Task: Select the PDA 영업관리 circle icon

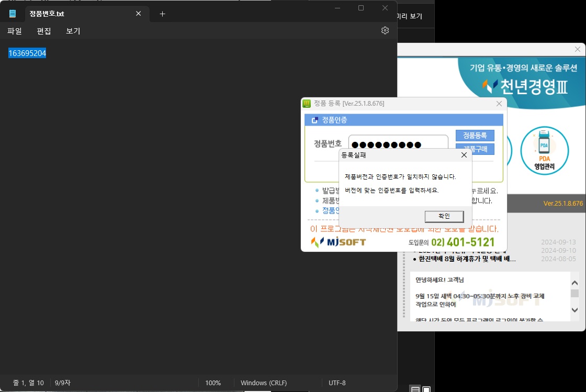Action: click(x=545, y=151)
